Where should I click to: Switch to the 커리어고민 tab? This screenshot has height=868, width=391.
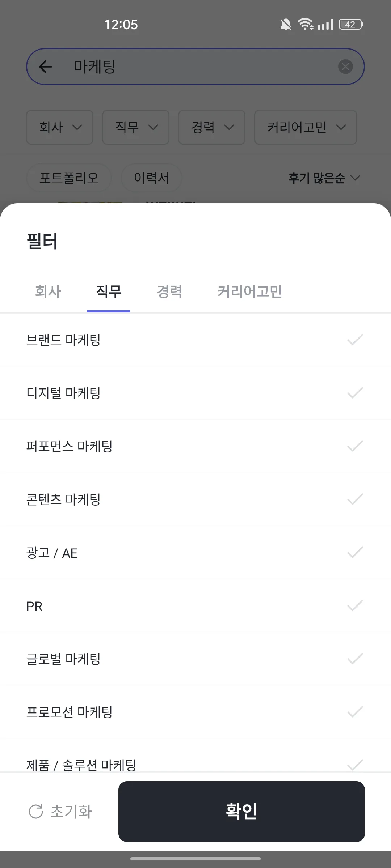(x=249, y=292)
